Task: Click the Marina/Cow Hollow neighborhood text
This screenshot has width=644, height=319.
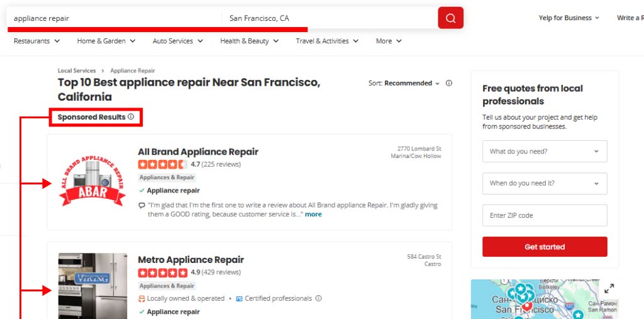Action: (x=416, y=156)
